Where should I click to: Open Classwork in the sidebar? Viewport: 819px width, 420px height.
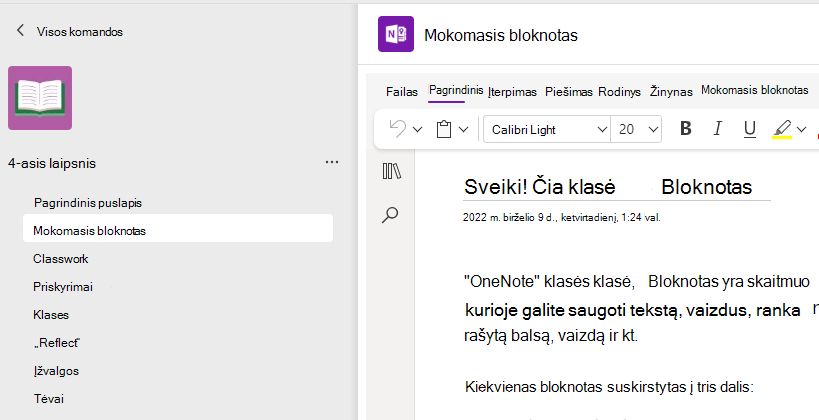(x=61, y=259)
